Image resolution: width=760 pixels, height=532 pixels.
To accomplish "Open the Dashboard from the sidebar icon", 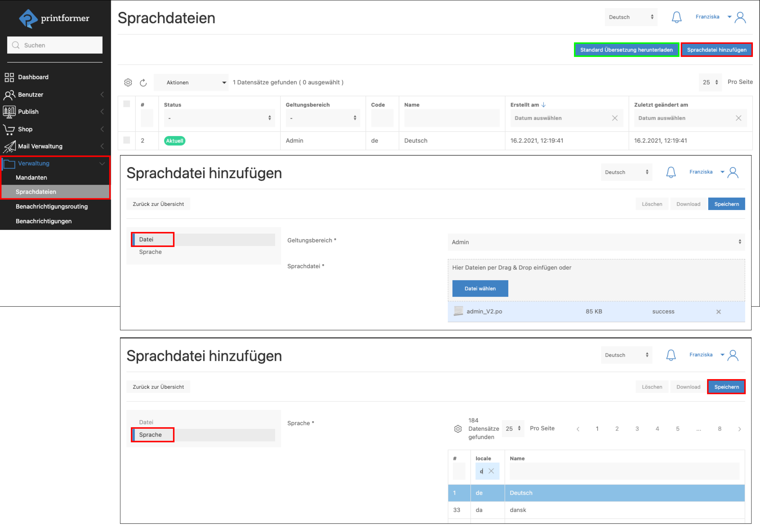I will 9,77.
